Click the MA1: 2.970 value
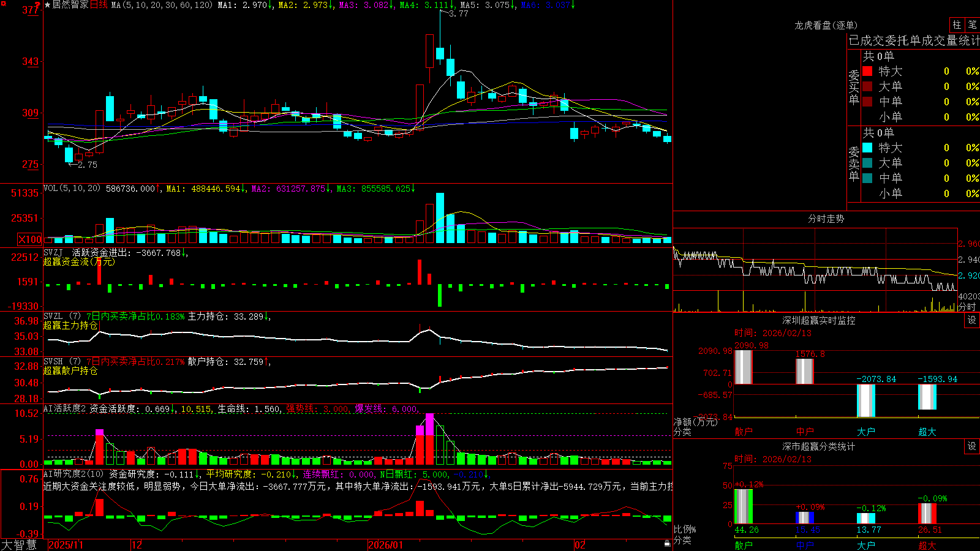 coord(243,5)
